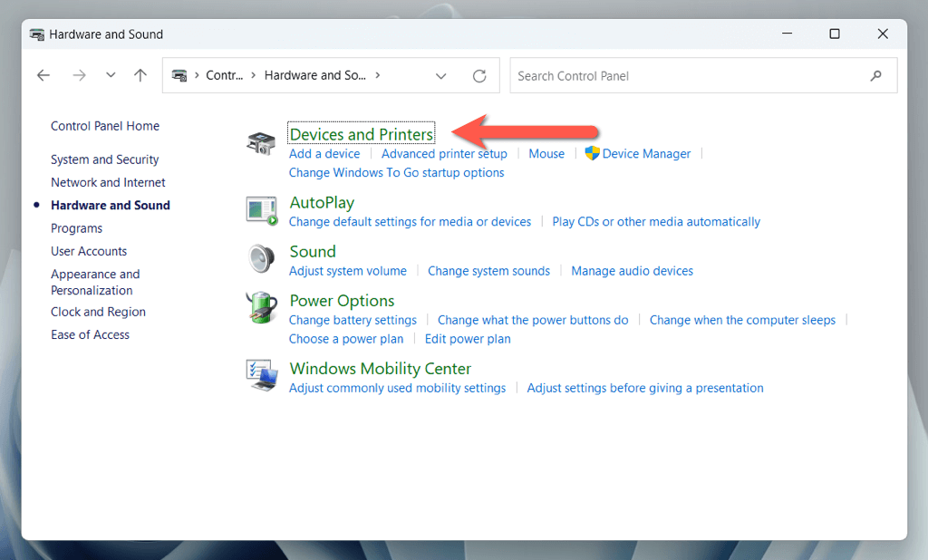The height and width of the screenshot is (560, 928).
Task: Expand the address bar history dropdown
Action: (x=441, y=76)
